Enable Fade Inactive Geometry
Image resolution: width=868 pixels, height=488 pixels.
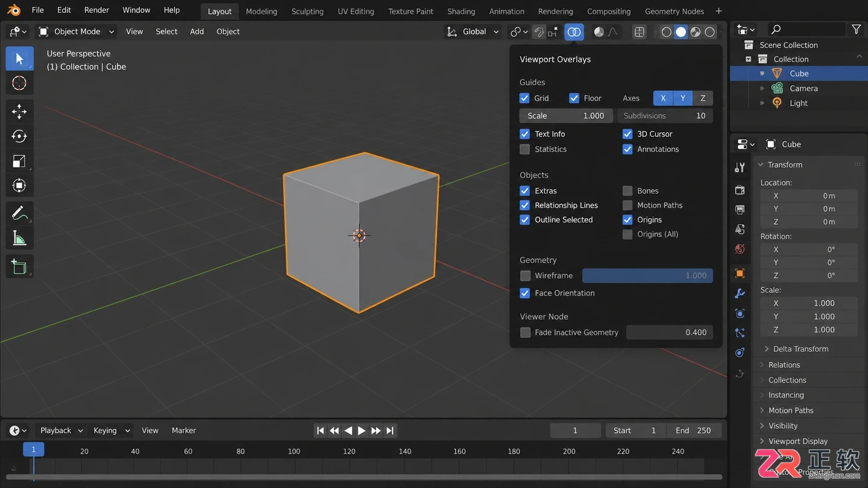pyautogui.click(x=525, y=333)
